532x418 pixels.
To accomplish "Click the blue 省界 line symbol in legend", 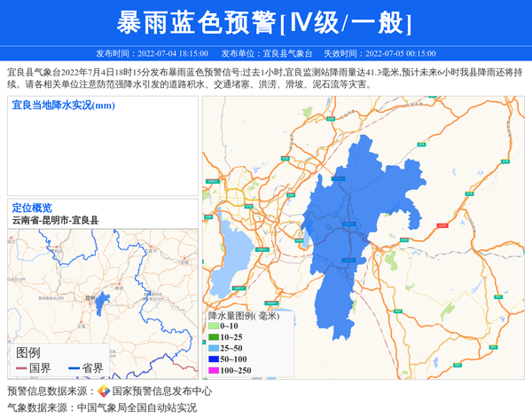I will (x=73, y=368).
